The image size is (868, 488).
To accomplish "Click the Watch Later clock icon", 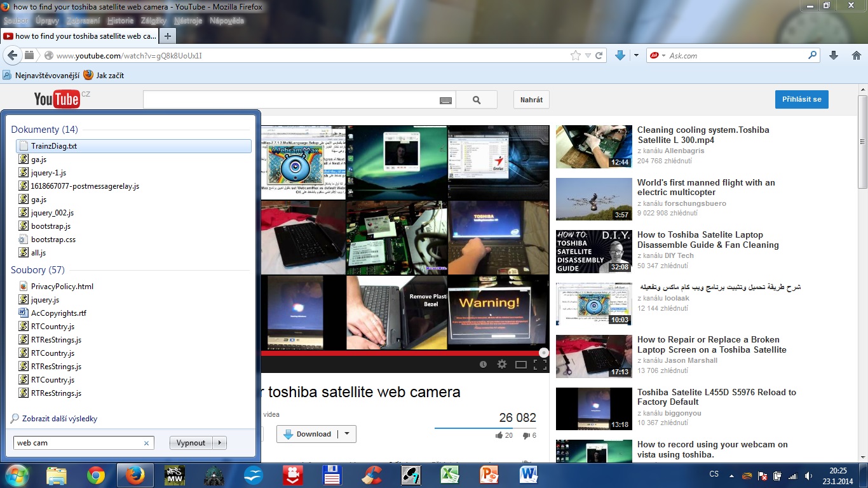I will pos(483,364).
